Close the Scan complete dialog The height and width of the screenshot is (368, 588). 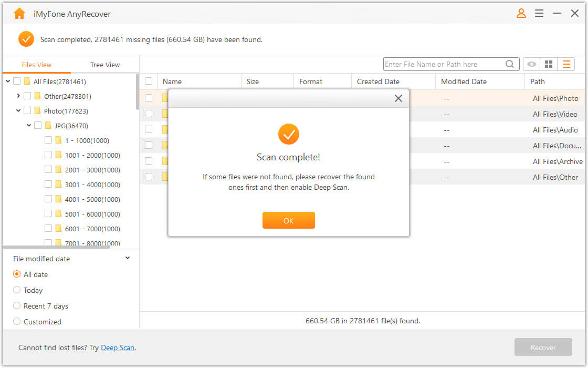(x=398, y=98)
